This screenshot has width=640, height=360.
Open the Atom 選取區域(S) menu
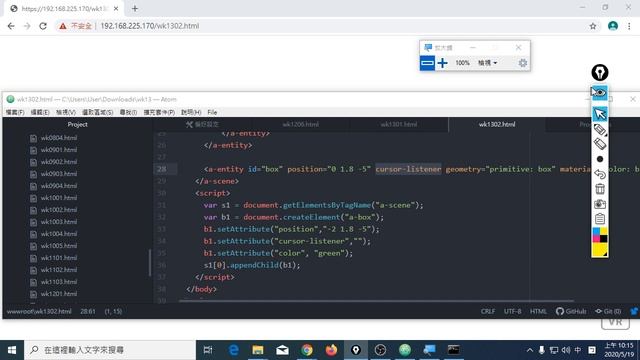[x=98, y=112]
